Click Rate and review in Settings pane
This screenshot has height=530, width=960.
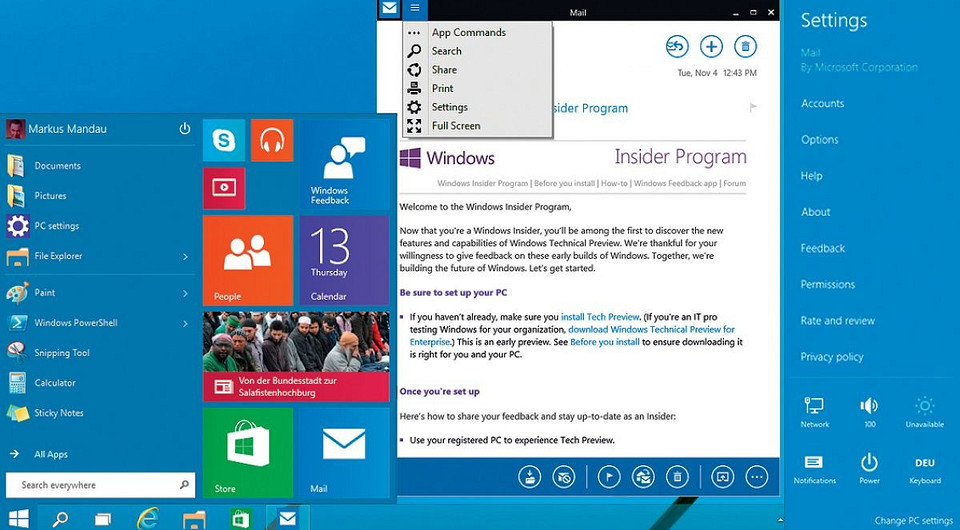coord(838,321)
